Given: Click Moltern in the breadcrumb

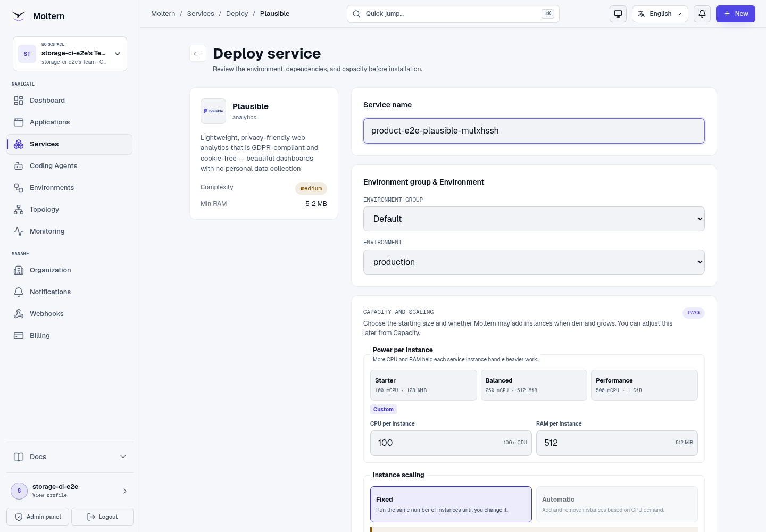Looking at the screenshot, I should click(x=163, y=14).
